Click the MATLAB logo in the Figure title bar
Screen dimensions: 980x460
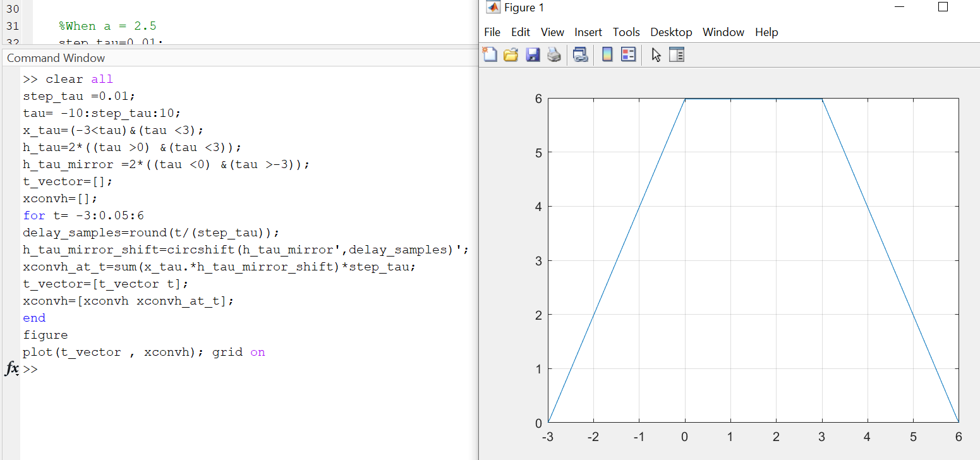point(492,7)
